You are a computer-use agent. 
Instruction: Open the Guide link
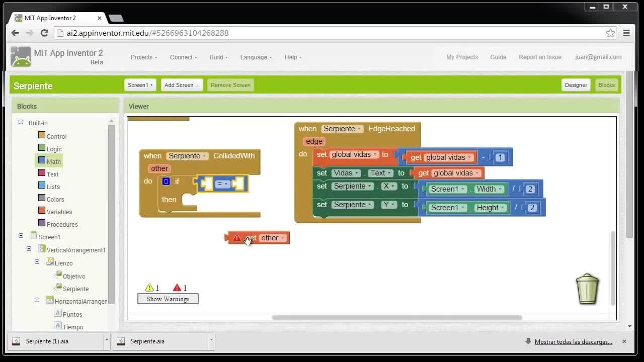click(498, 57)
